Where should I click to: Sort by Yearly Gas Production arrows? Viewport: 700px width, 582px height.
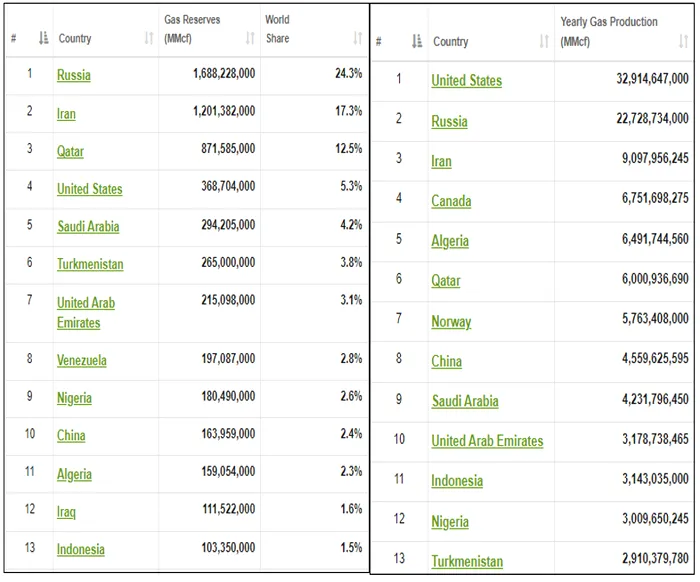[683, 42]
